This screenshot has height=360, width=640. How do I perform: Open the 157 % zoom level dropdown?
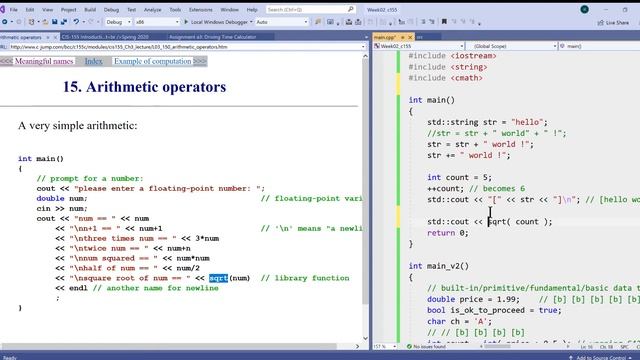point(384,347)
